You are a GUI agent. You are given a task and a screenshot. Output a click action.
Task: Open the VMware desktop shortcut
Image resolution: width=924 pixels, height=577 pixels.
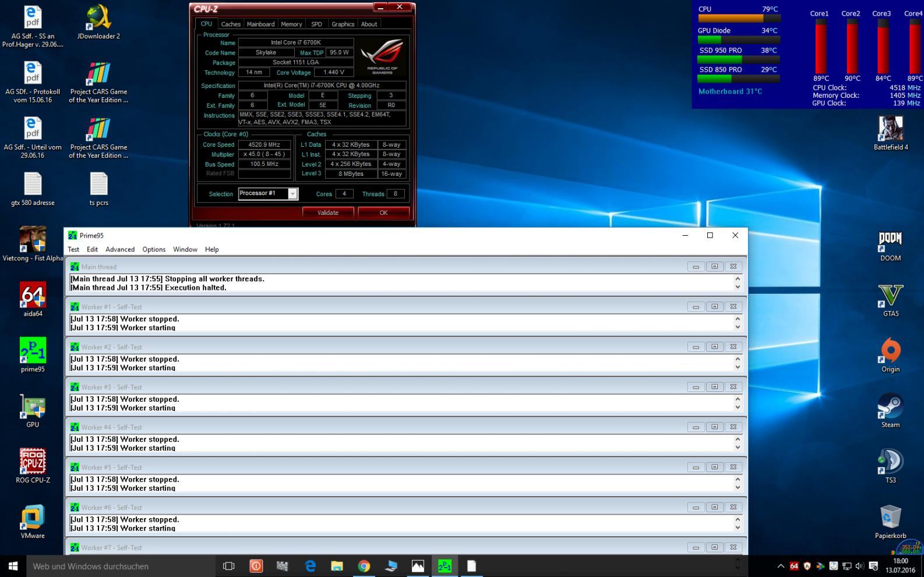click(33, 522)
